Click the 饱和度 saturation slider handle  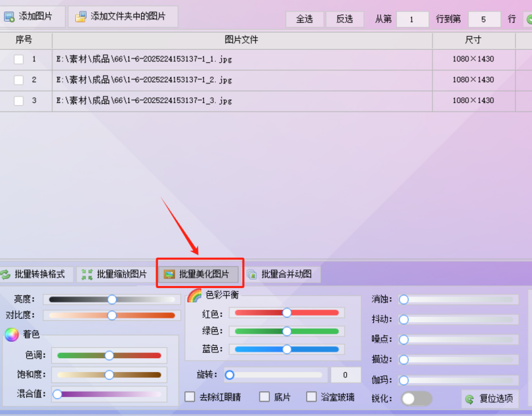coord(109,375)
